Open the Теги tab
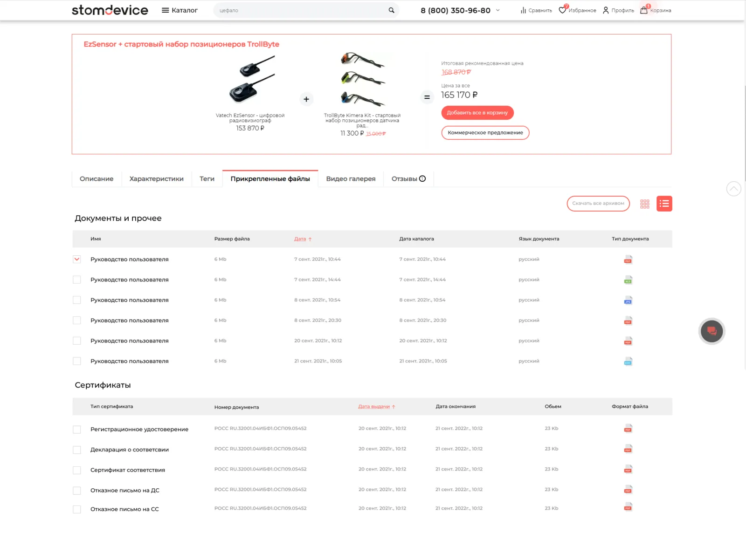This screenshot has width=746, height=560. (x=207, y=179)
